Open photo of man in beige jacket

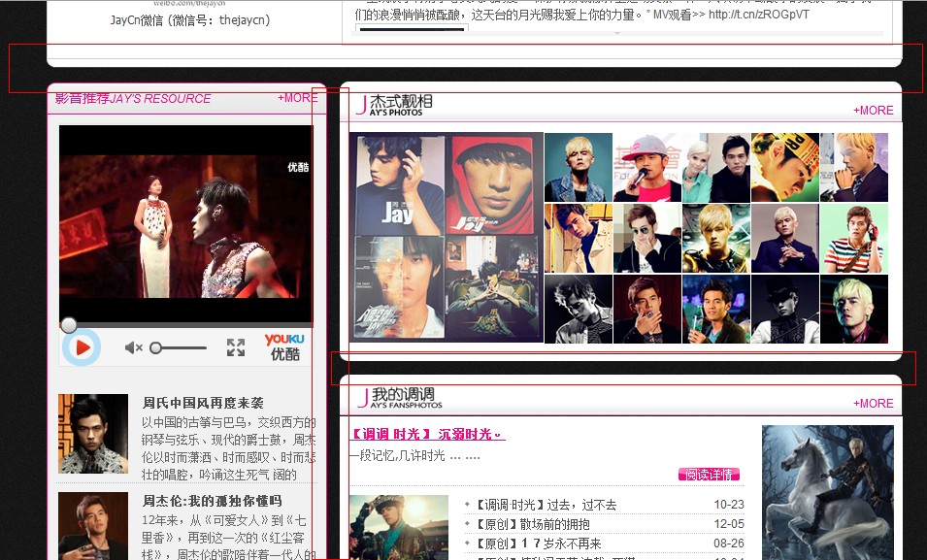pos(579,239)
